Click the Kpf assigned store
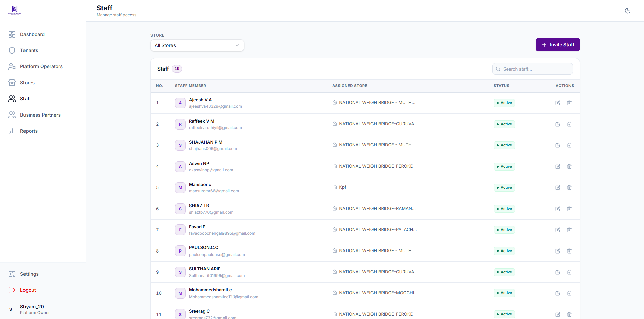The image size is (644, 319). click(x=342, y=187)
